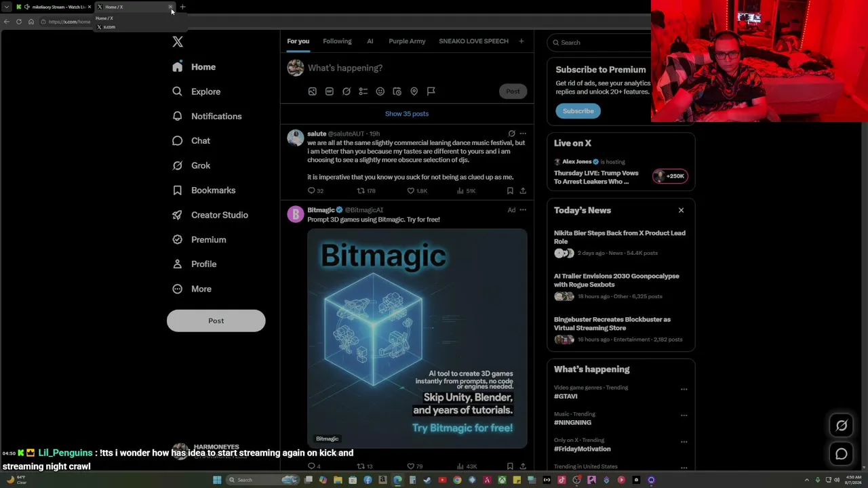
Task: Open more options for #FridayMotivation trend
Action: 684,442
